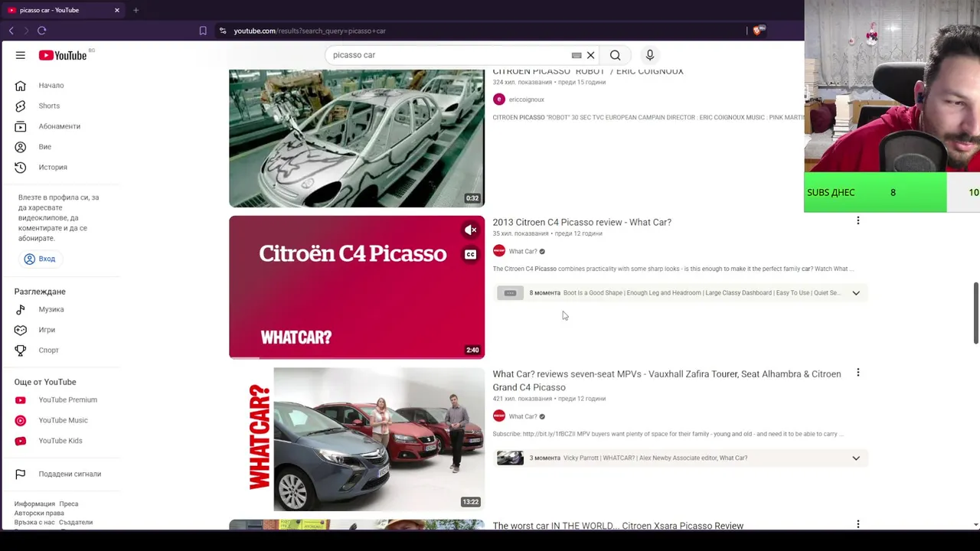Image resolution: width=980 pixels, height=551 pixels.
Task: Click the Вход sign-in button
Action: (x=40, y=259)
